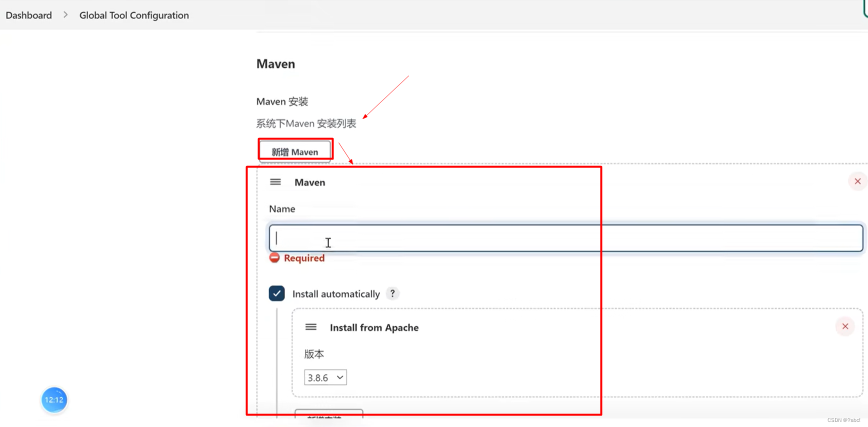Click the 12:12 timer bubble
The image size is (868, 427).
[54, 400]
